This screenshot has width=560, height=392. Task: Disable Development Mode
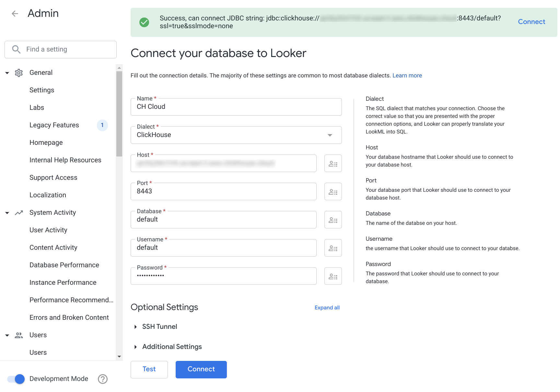(15, 379)
